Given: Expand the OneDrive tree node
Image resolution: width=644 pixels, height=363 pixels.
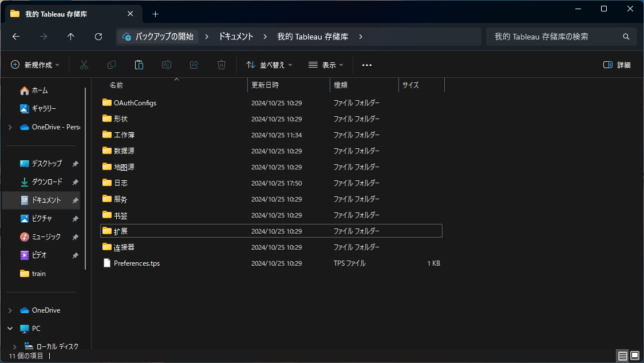Looking at the screenshot, I should pos(10,310).
